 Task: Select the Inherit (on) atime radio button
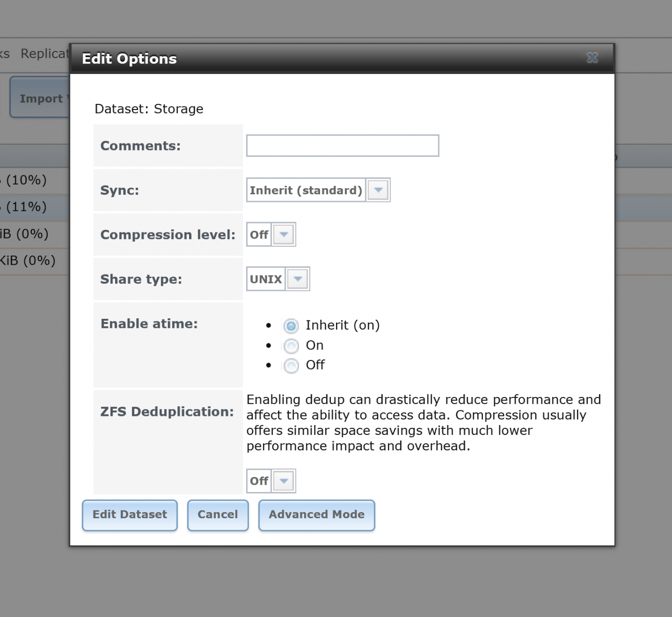click(x=291, y=326)
